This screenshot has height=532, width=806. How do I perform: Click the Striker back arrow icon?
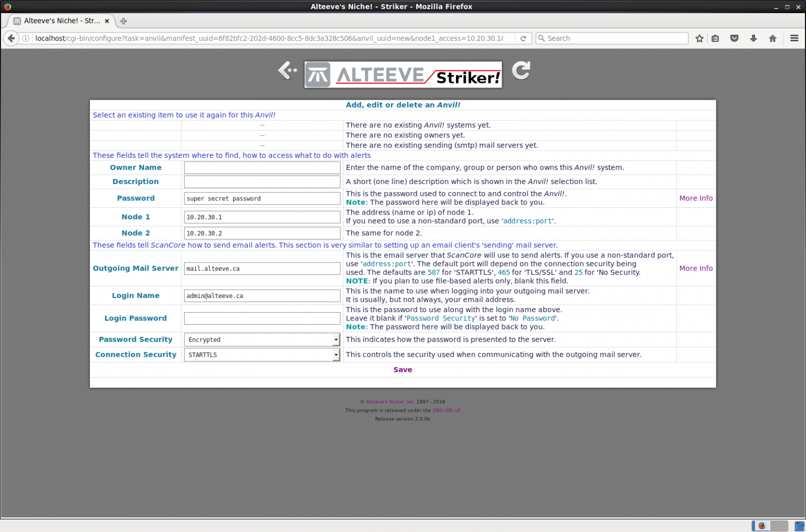287,70
